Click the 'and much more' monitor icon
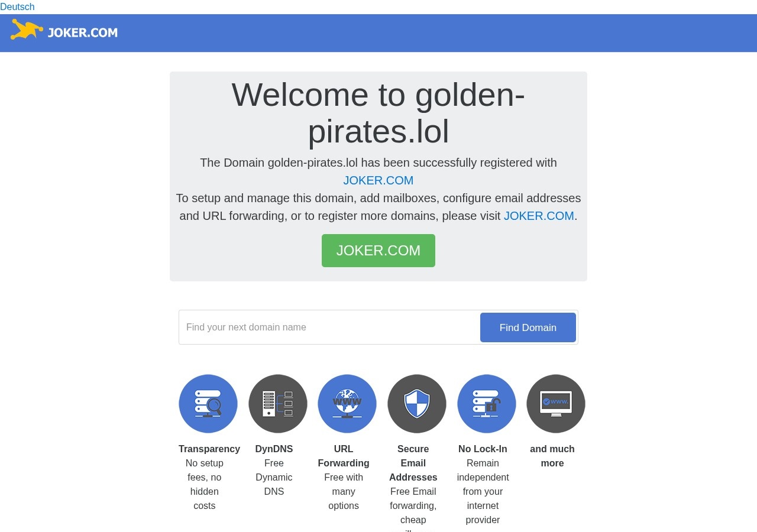 (556, 404)
